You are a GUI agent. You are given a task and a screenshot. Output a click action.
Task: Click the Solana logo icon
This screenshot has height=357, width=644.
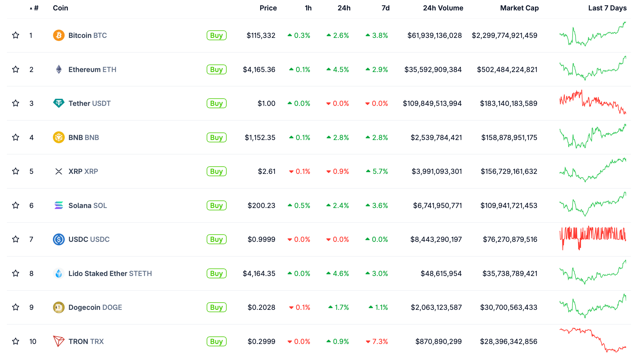59,205
